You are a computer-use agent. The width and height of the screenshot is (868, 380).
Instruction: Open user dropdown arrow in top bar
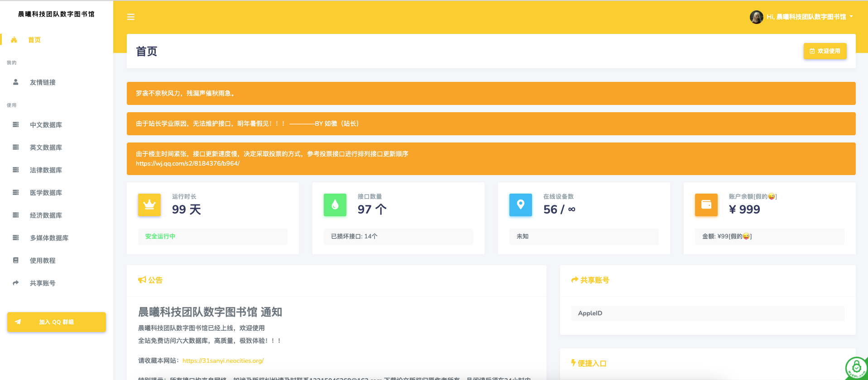coord(851,17)
